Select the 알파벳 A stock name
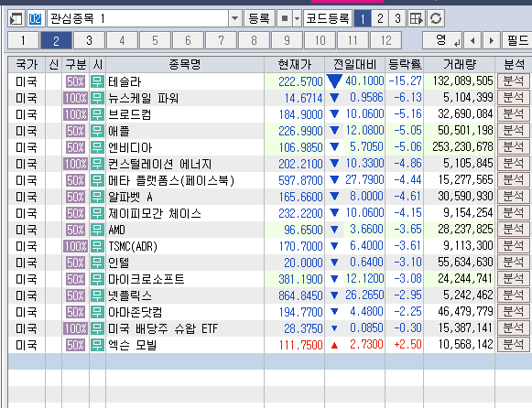 click(x=131, y=197)
